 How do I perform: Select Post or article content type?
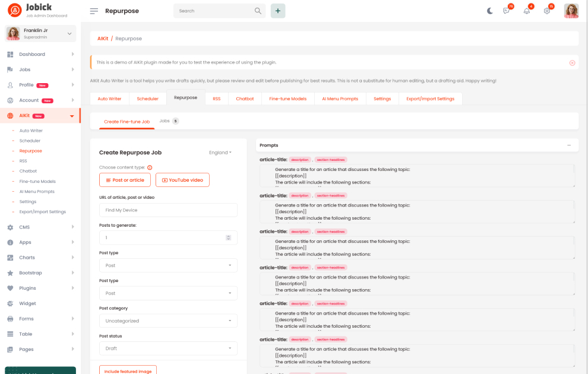(125, 180)
